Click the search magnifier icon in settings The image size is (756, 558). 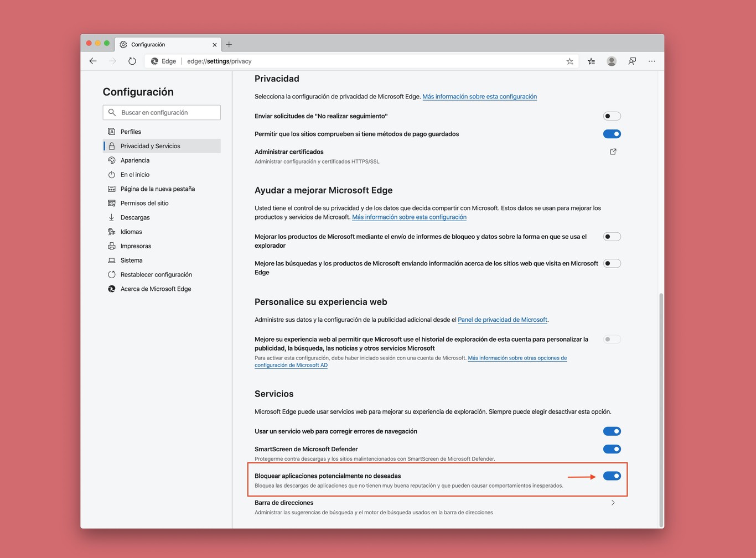(112, 112)
